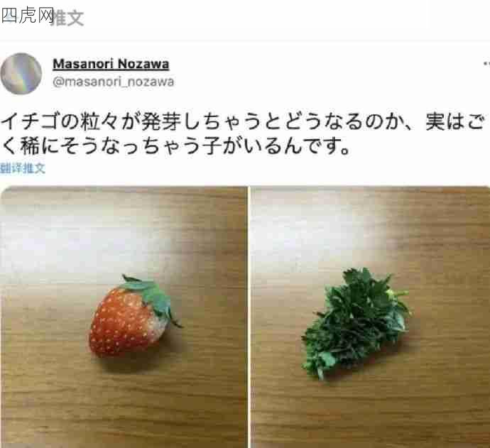Click the tweet's first text line

[x=243, y=121]
